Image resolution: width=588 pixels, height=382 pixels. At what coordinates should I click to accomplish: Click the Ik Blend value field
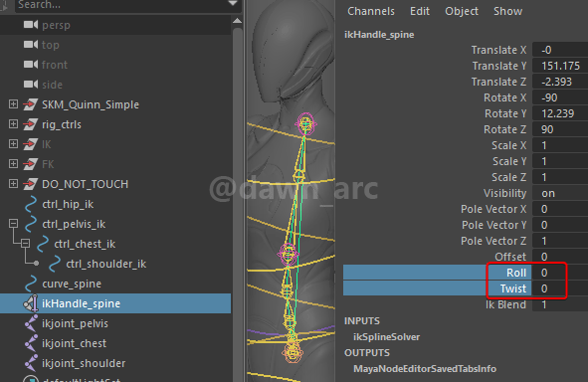click(560, 304)
